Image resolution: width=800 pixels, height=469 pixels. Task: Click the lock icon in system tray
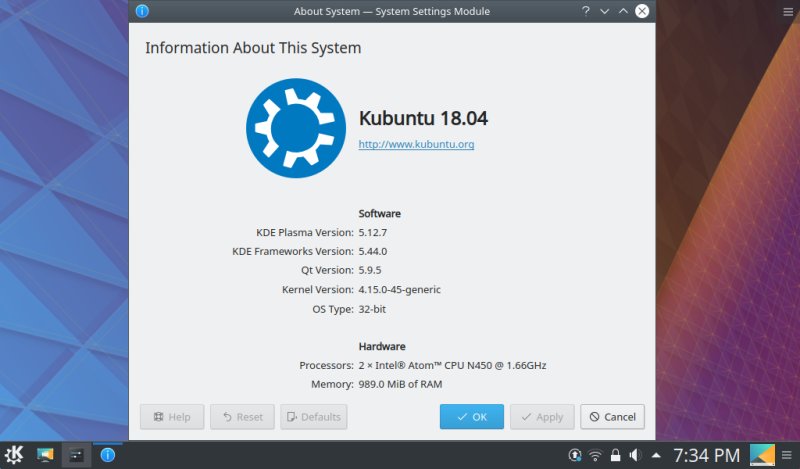615,455
